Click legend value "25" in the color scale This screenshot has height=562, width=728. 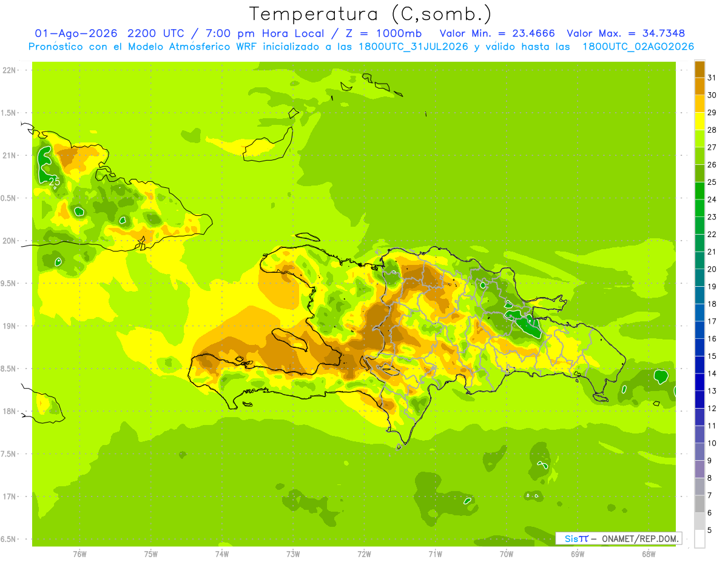point(712,182)
